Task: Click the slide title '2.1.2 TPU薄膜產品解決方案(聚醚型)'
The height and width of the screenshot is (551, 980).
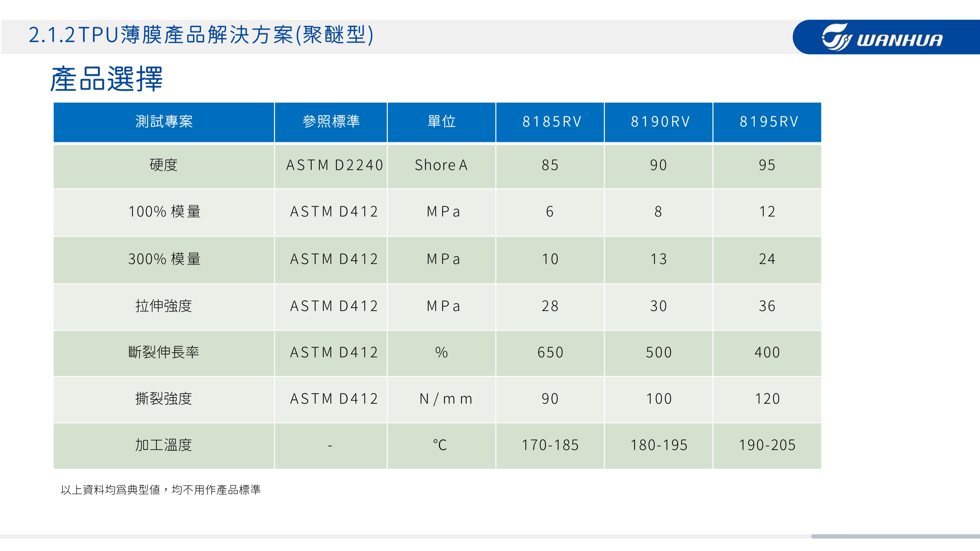Action: tap(201, 35)
